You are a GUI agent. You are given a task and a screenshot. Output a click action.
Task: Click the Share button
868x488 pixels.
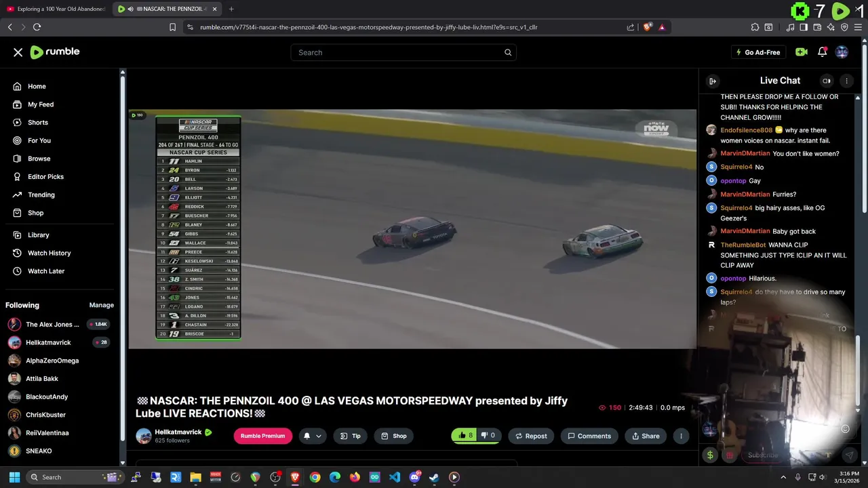click(x=645, y=436)
